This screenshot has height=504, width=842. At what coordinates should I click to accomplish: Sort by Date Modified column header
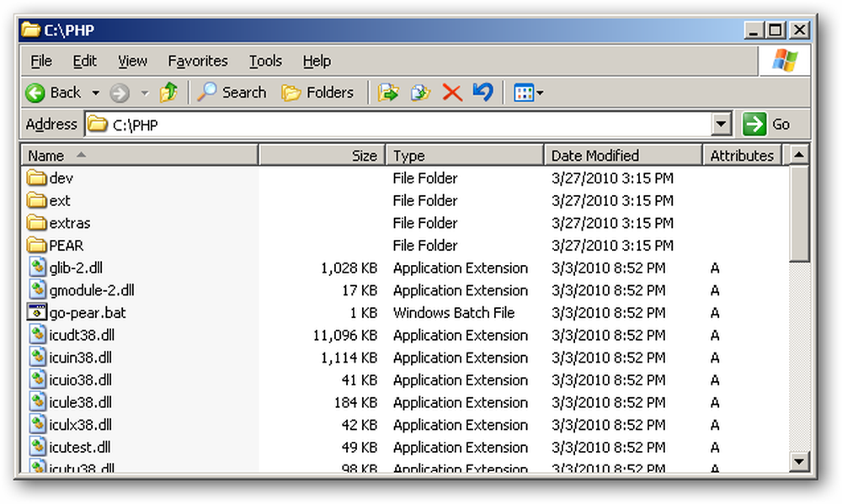(x=623, y=156)
